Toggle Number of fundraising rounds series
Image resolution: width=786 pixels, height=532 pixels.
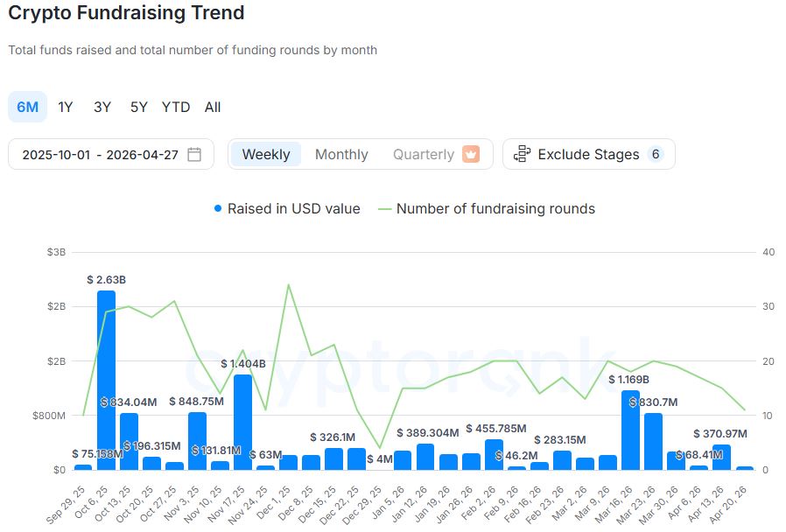point(495,209)
